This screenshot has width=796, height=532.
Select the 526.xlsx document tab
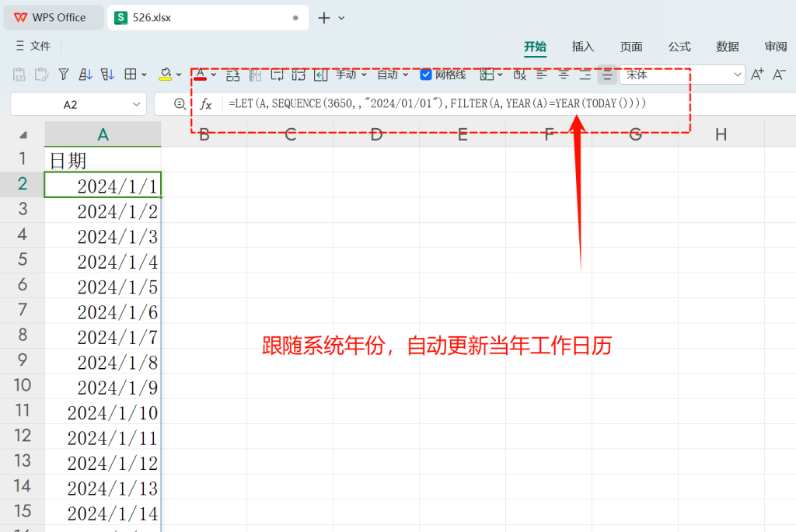tap(208, 18)
